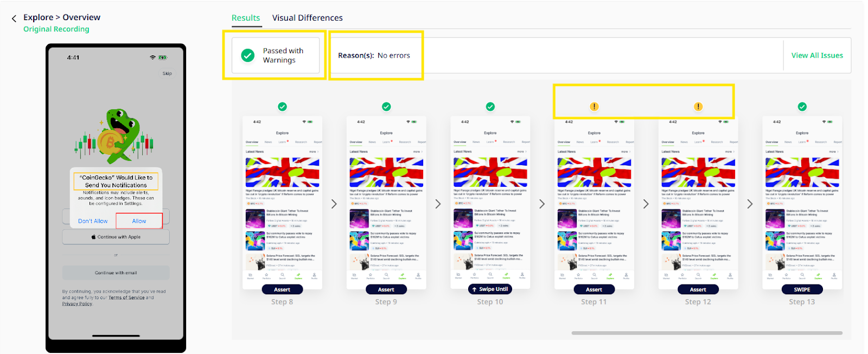Click green check icon above Step 8
Screen dimensions: 868x354
[x=282, y=107]
